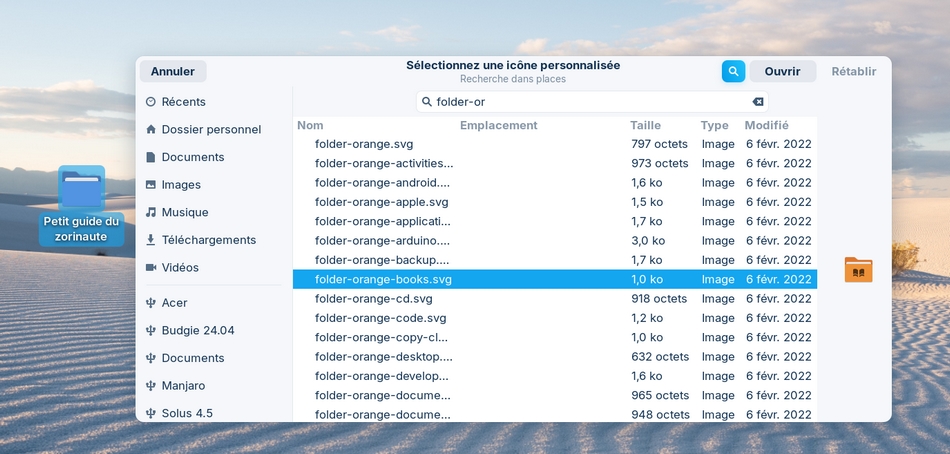Open the Images sidebar folder
The height and width of the screenshot is (454, 950).
pyautogui.click(x=181, y=185)
